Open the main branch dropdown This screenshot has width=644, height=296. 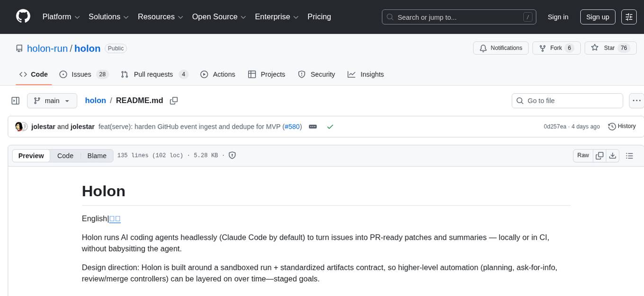(x=52, y=101)
